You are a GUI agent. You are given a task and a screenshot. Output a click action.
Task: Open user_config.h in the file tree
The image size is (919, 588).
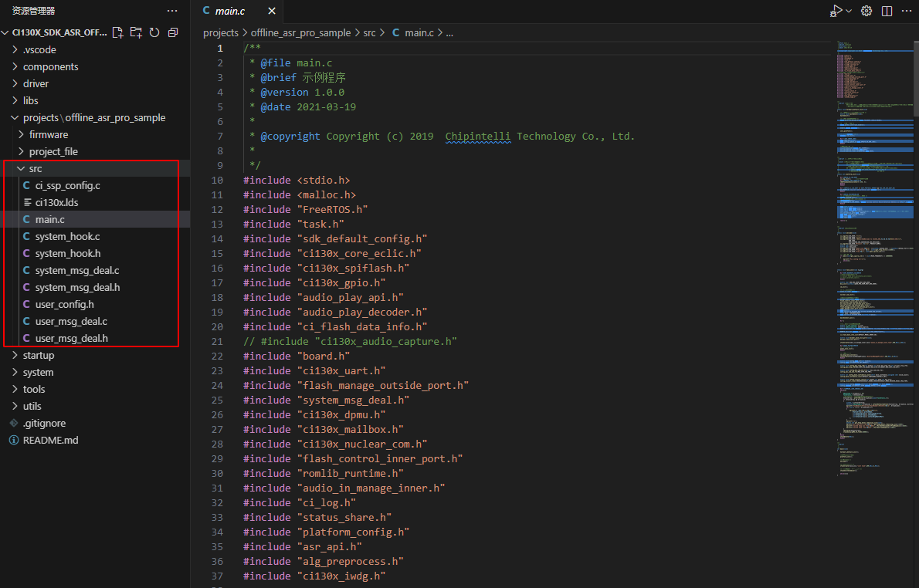(x=64, y=304)
